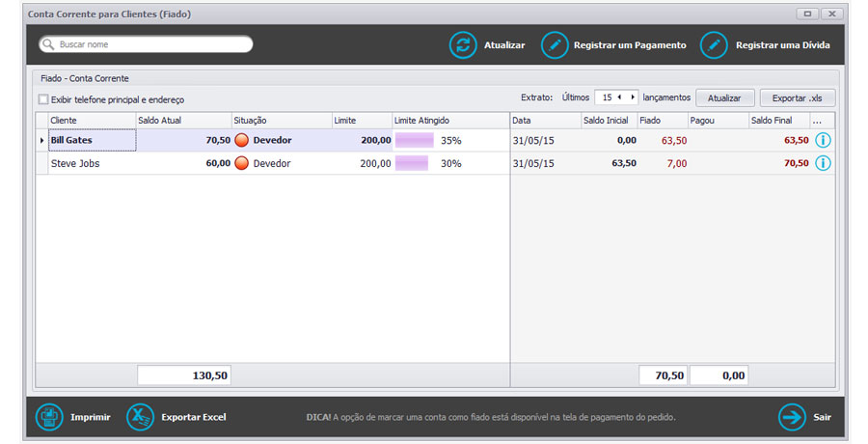
Task: Click the red Devedor status icon for Steve Jobs
Action: point(241,163)
